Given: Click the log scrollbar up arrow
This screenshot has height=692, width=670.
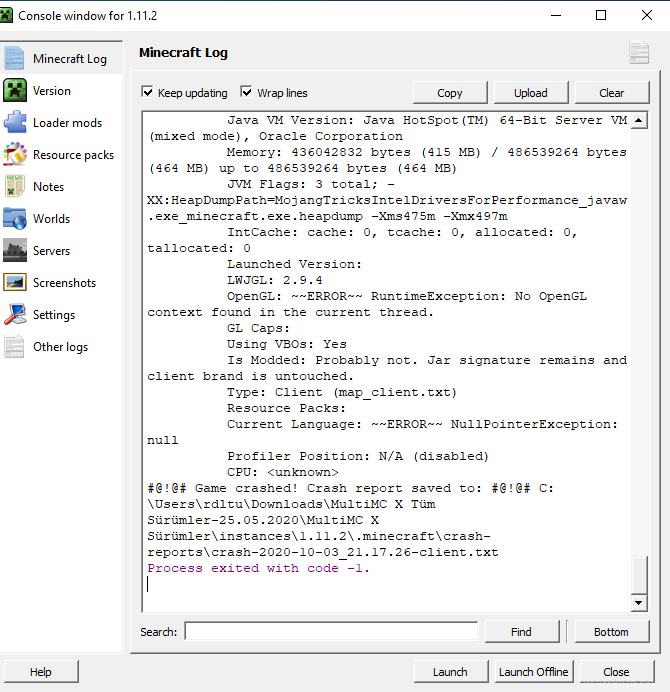Looking at the screenshot, I should click(x=639, y=120).
